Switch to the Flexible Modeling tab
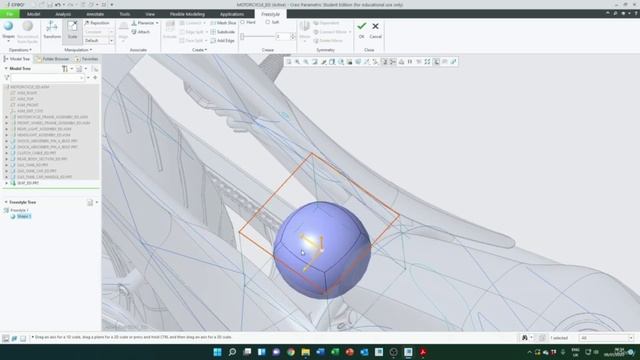This screenshot has height=360, width=640. click(x=187, y=14)
